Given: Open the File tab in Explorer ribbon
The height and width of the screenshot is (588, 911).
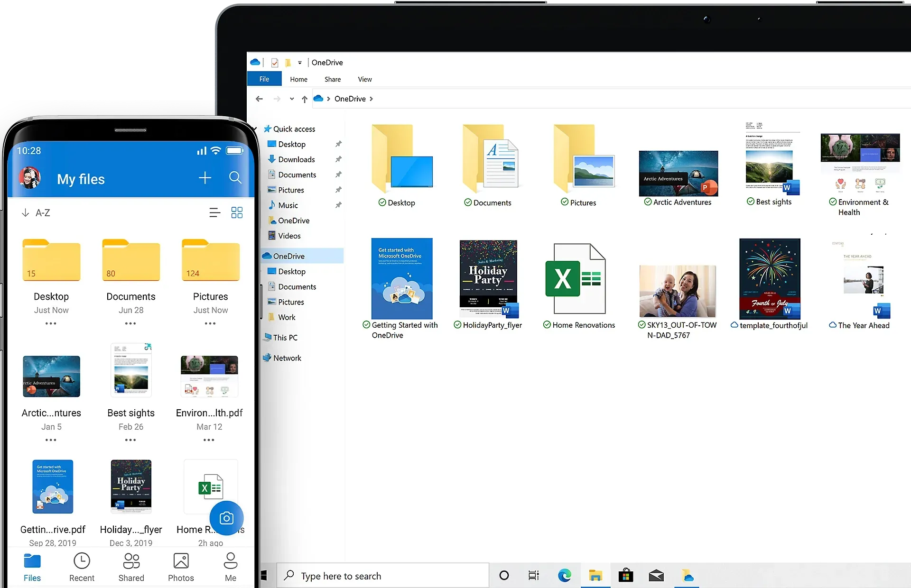Looking at the screenshot, I should pos(264,79).
